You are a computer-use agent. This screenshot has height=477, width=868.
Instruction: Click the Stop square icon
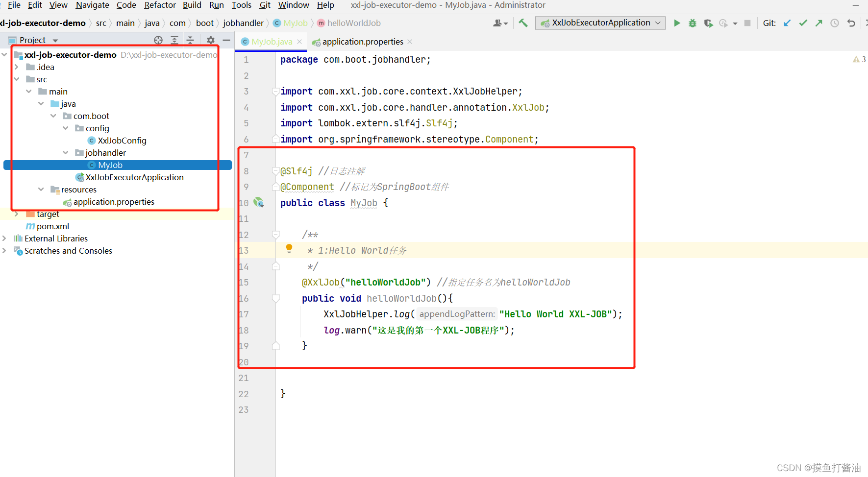(747, 23)
